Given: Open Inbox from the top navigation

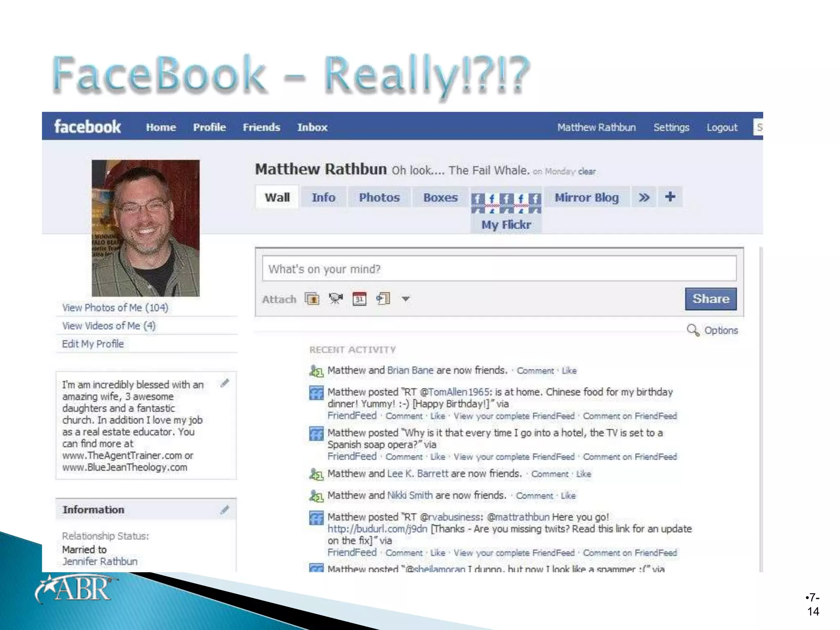Looking at the screenshot, I should [312, 128].
